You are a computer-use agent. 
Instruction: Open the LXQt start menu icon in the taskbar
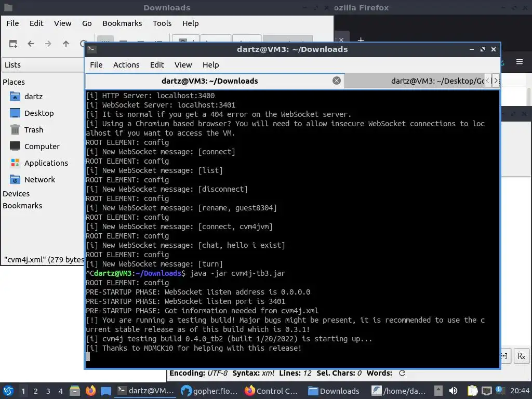point(8,391)
